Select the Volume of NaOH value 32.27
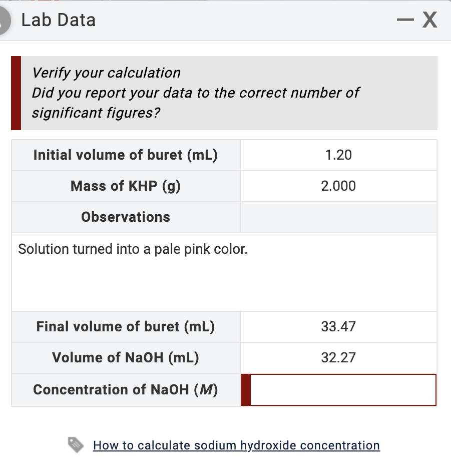Image resolution: width=451 pixels, height=476 pixels. click(x=338, y=357)
